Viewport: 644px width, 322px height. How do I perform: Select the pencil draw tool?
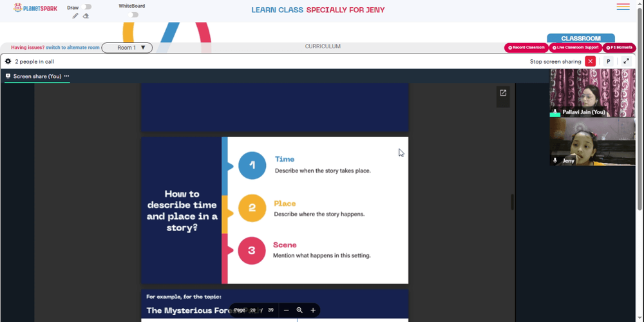coord(75,15)
